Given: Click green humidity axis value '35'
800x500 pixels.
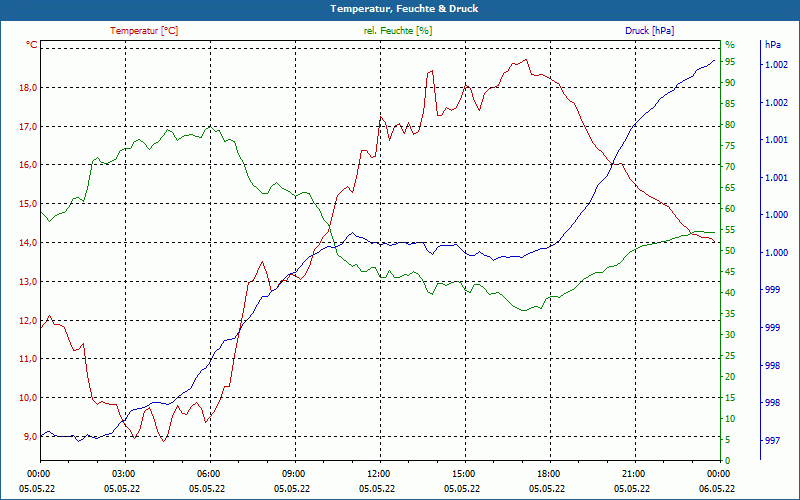Looking at the screenshot, I should [x=730, y=314].
